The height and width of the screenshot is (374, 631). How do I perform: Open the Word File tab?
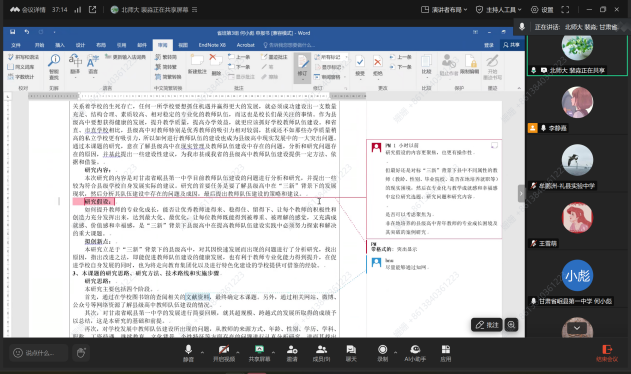16,45
